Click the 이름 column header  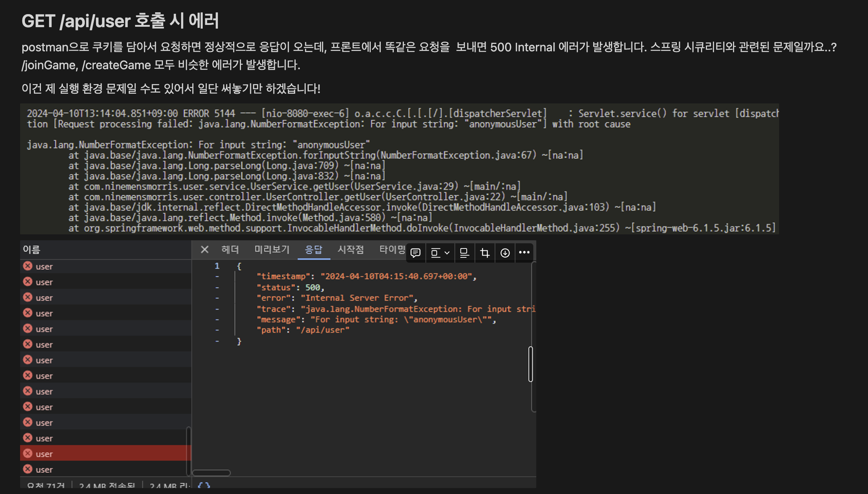31,250
